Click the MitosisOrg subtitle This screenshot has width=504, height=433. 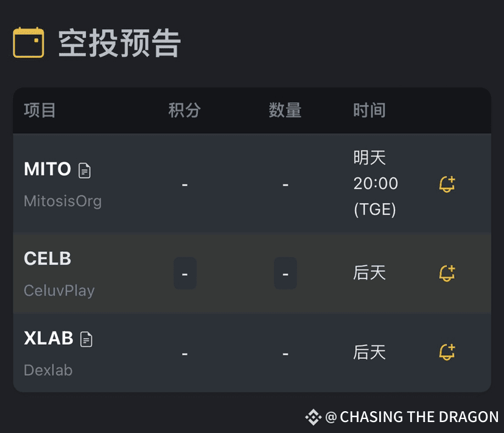click(63, 201)
